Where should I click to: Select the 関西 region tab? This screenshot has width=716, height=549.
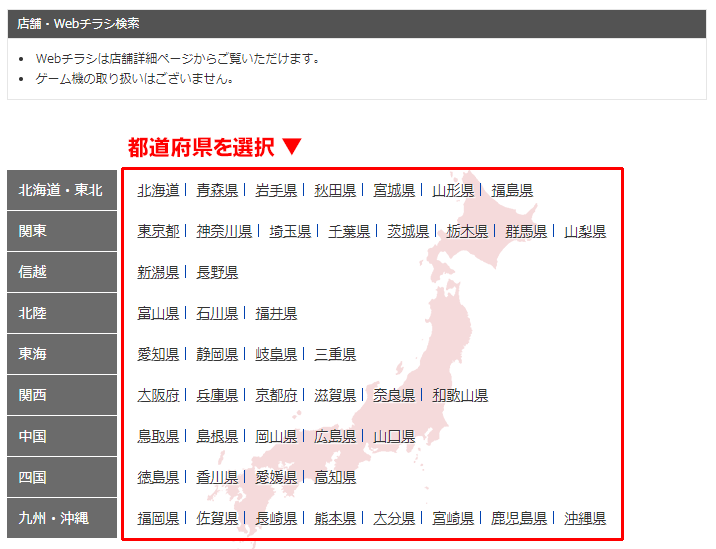pos(62,395)
